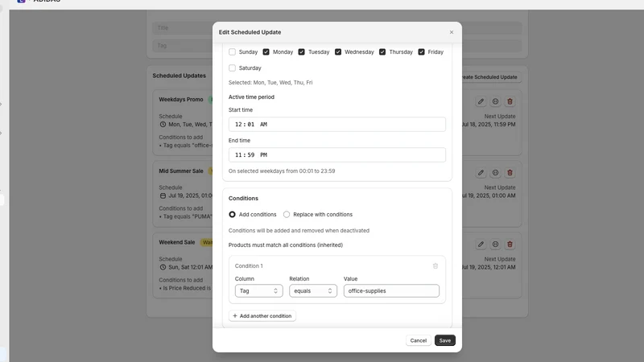
Task: Open the Column dropdown set to Tag
Action: [258, 290]
